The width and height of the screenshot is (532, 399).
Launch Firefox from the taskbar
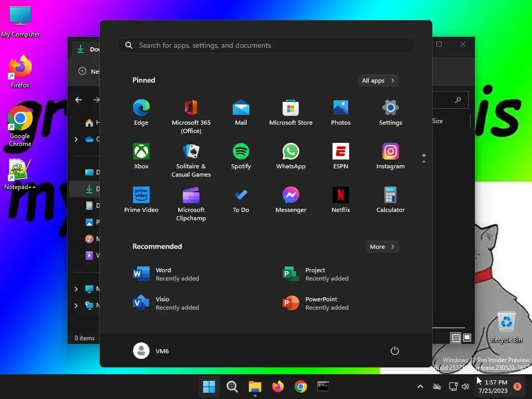[x=278, y=387]
